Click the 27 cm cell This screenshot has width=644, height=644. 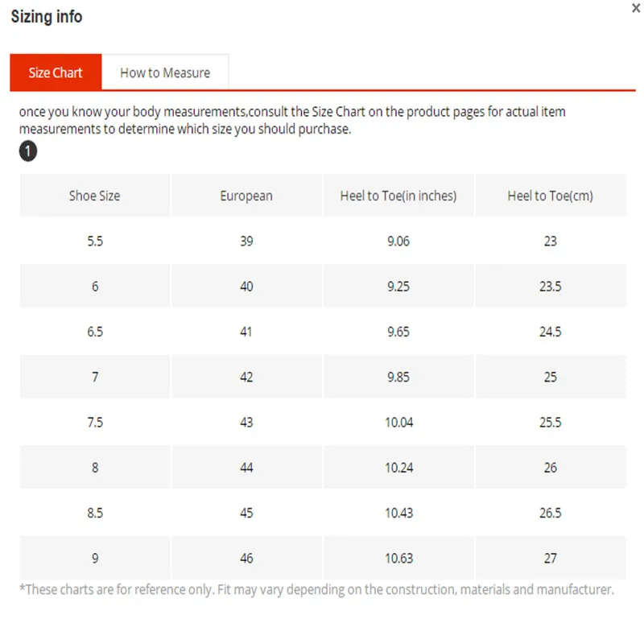[x=550, y=558]
